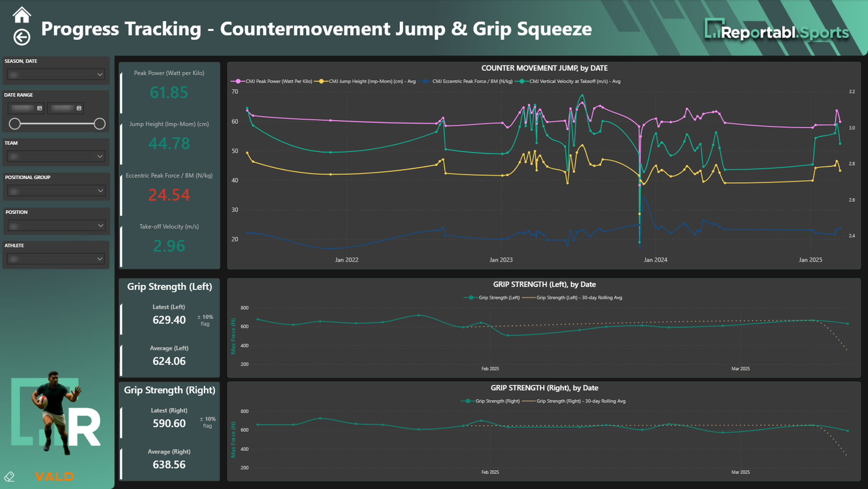Click the VALD logo
The width and height of the screenshot is (868, 489).
55,476
